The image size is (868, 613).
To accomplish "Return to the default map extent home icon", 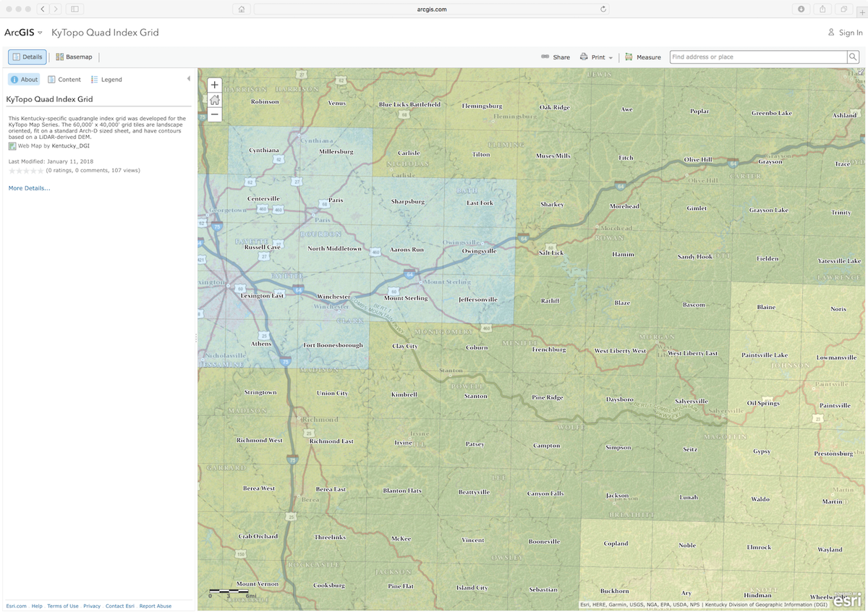I will [x=214, y=99].
